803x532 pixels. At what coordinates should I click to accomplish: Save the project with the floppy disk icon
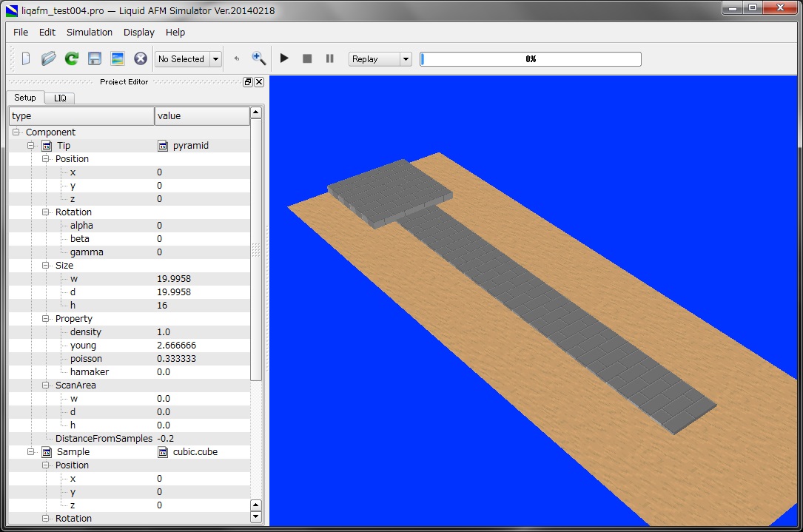click(x=95, y=58)
